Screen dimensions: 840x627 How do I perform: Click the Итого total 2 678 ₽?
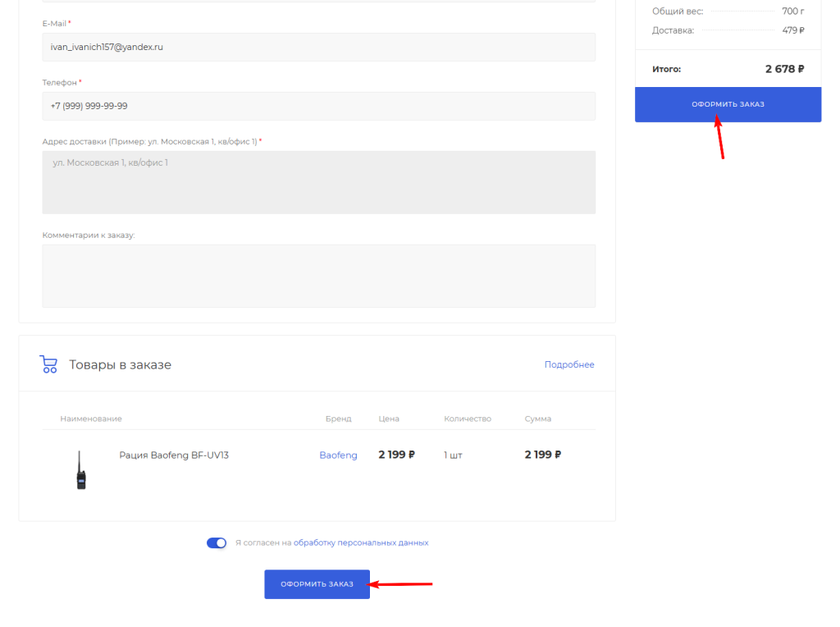[x=784, y=69]
